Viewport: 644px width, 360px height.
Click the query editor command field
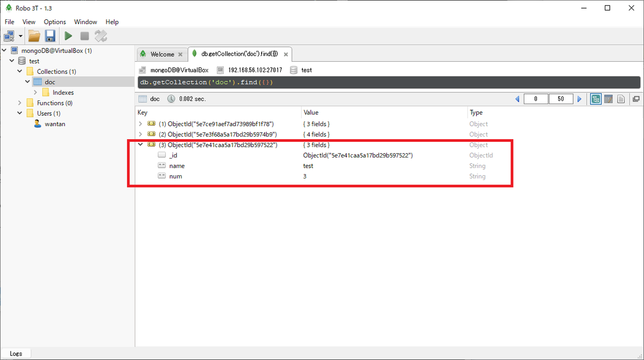(389, 82)
